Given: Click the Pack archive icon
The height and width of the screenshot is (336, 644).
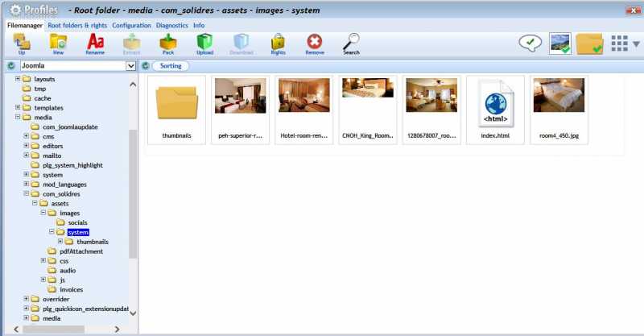Looking at the screenshot, I should click(167, 42).
